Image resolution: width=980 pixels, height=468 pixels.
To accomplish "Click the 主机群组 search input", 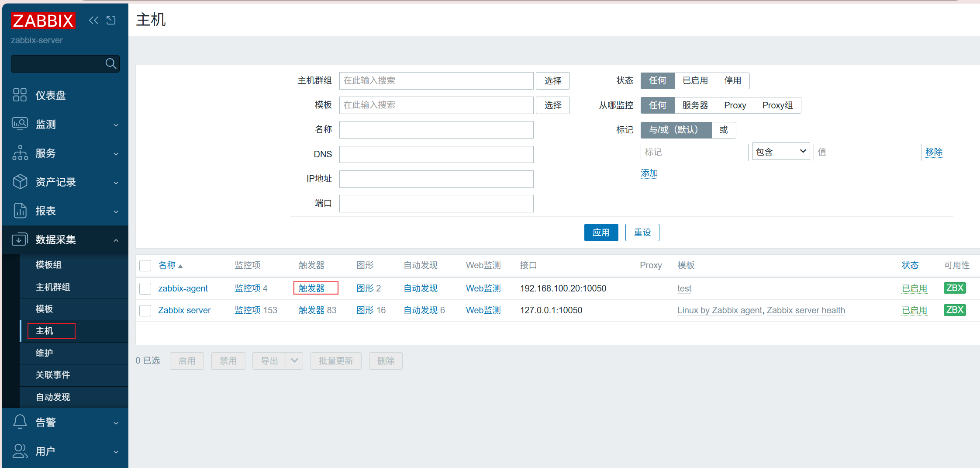I will point(436,81).
